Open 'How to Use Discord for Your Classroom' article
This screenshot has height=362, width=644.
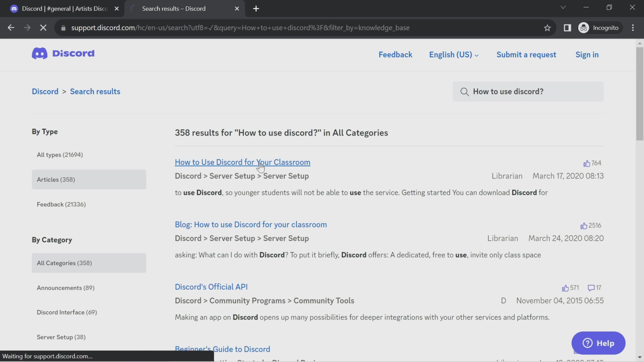pyautogui.click(x=243, y=162)
